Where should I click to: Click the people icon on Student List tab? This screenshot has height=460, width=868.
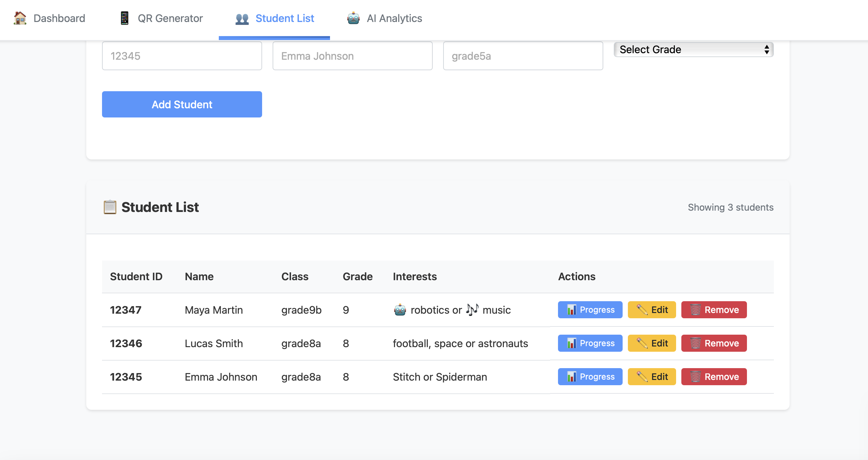(241, 18)
